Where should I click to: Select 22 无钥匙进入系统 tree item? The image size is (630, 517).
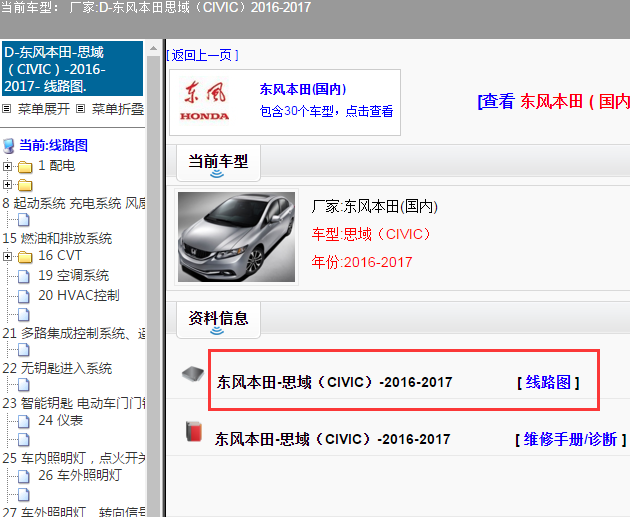coord(57,368)
